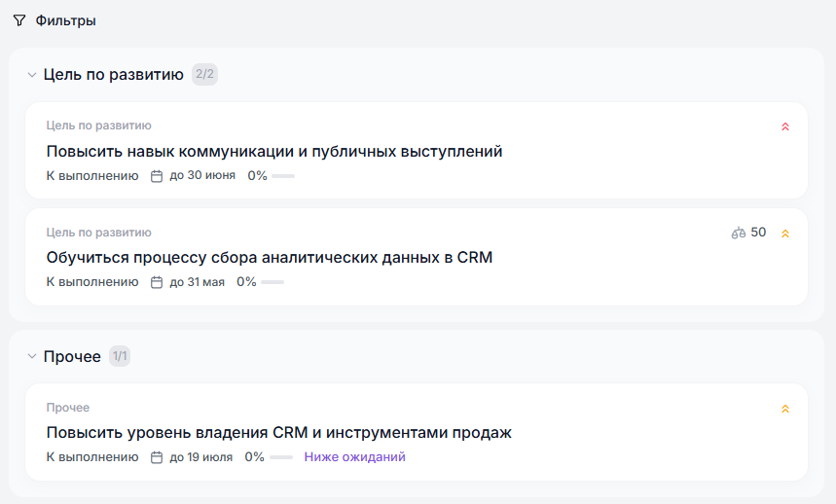The height and width of the screenshot is (504, 836).
Task: Click calendar icon next to 'до 19 июля'
Action: (x=157, y=457)
